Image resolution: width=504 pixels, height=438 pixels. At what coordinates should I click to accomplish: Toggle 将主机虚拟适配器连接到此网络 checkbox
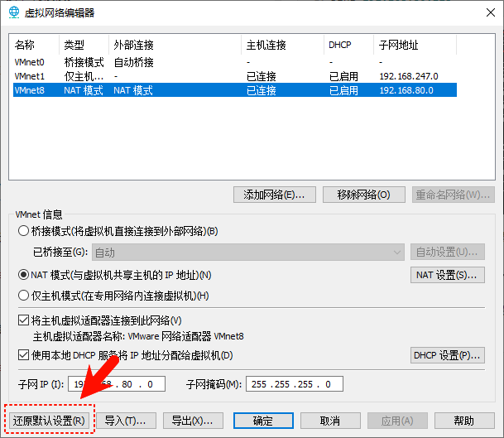pos(24,320)
